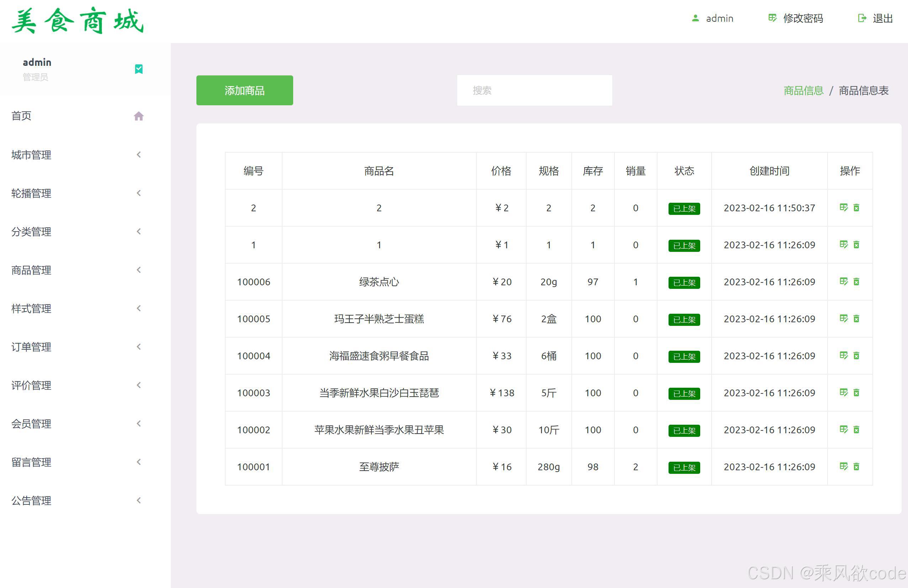The width and height of the screenshot is (908, 588).
Task: Click edit icon for product 100005
Action: tap(844, 318)
